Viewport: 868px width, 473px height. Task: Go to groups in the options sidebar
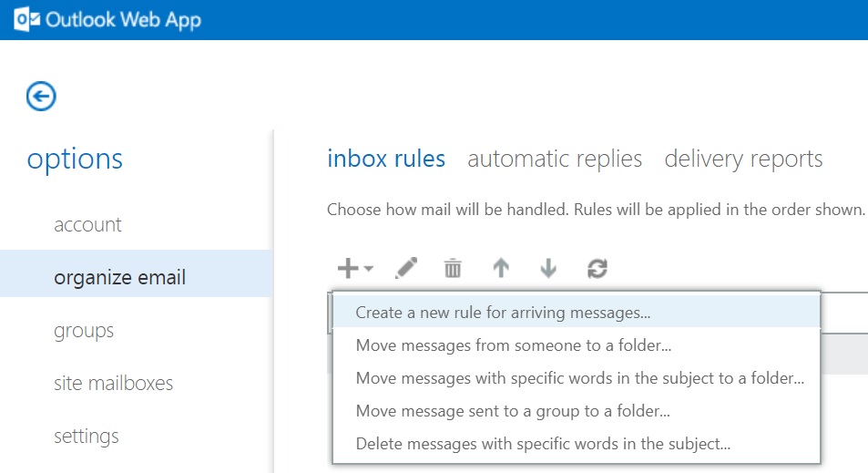[x=84, y=330]
